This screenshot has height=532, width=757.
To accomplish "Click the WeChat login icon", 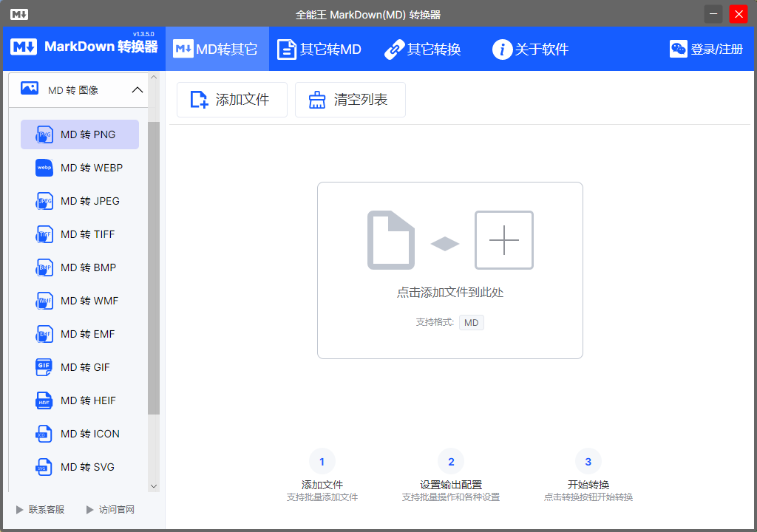I will tap(679, 49).
